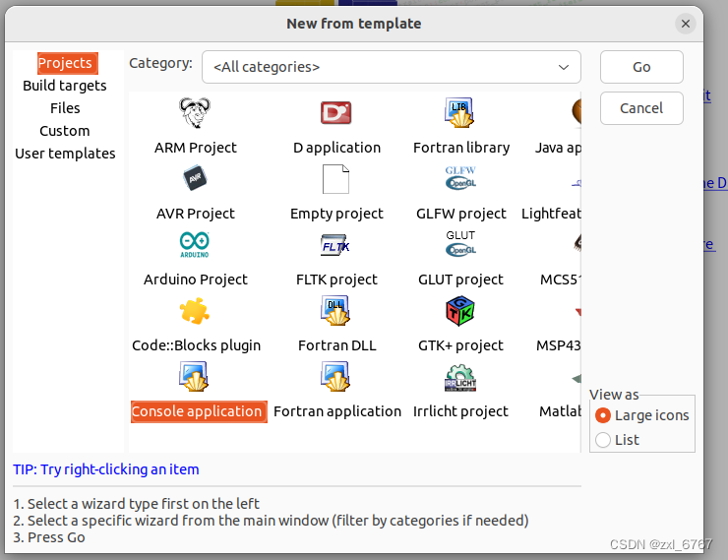This screenshot has height=560, width=728.
Task: Click the FLTK project label
Action: tap(336, 280)
